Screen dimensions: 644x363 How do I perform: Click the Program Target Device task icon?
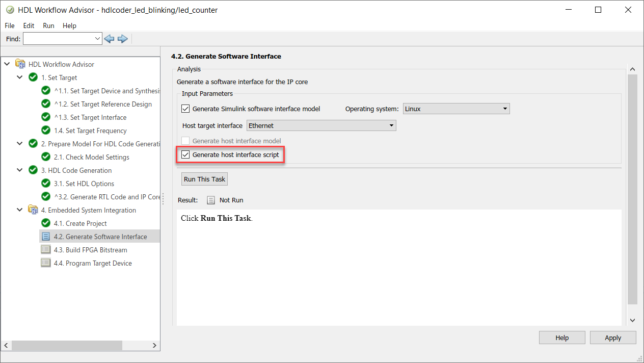(x=46, y=263)
